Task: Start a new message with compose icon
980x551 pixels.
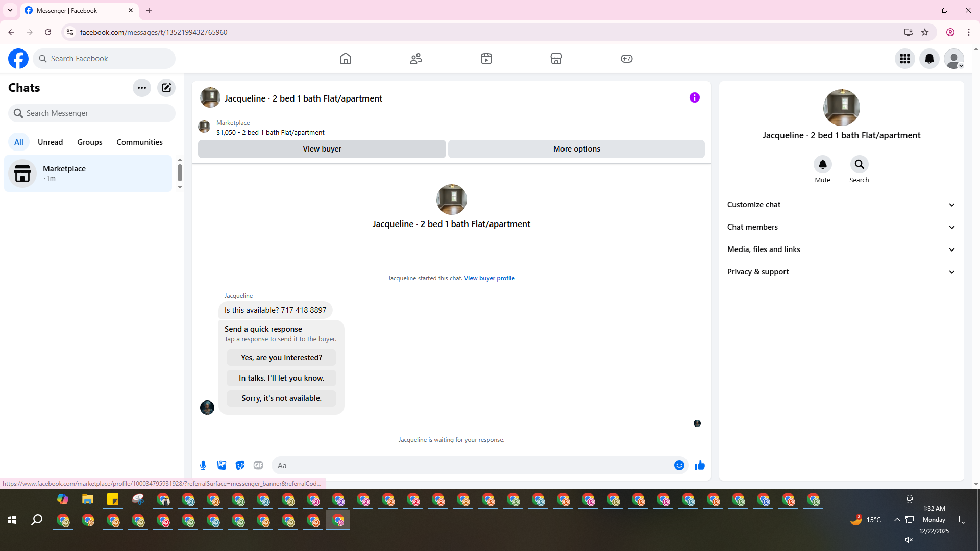Action: 166,88
